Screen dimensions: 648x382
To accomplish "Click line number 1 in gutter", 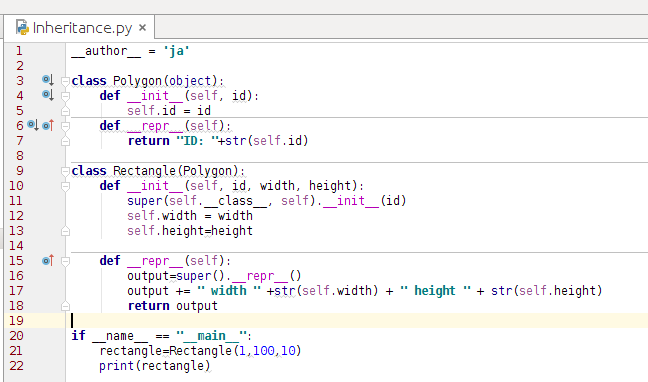I will point(19,51).
